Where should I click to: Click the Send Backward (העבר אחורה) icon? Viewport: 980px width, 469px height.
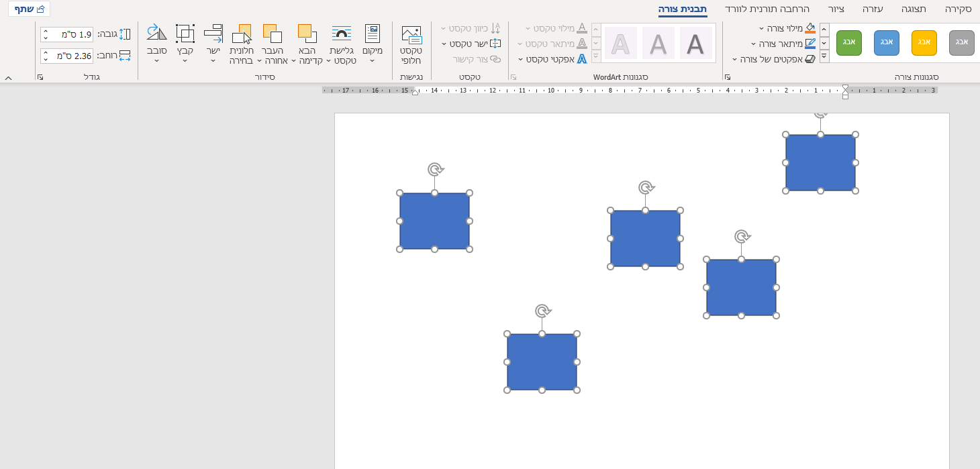(x=273, y=33)
